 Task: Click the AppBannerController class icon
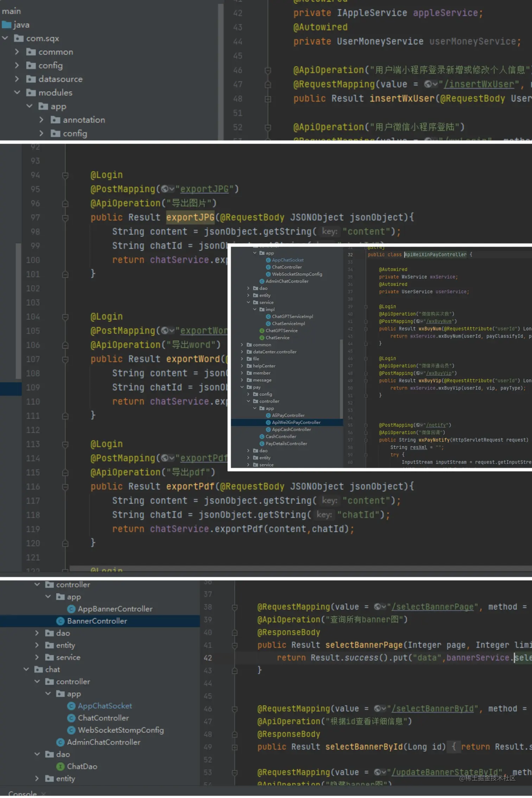71,610
